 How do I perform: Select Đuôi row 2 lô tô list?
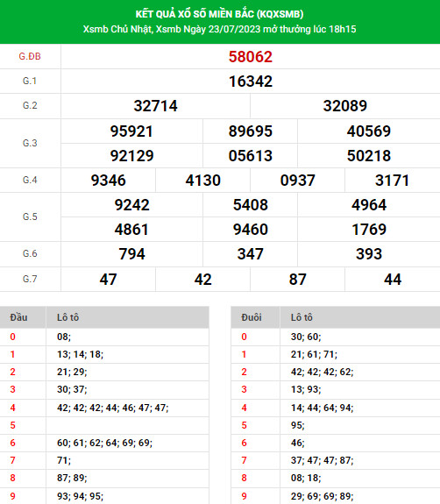click(x=322, y=372)
